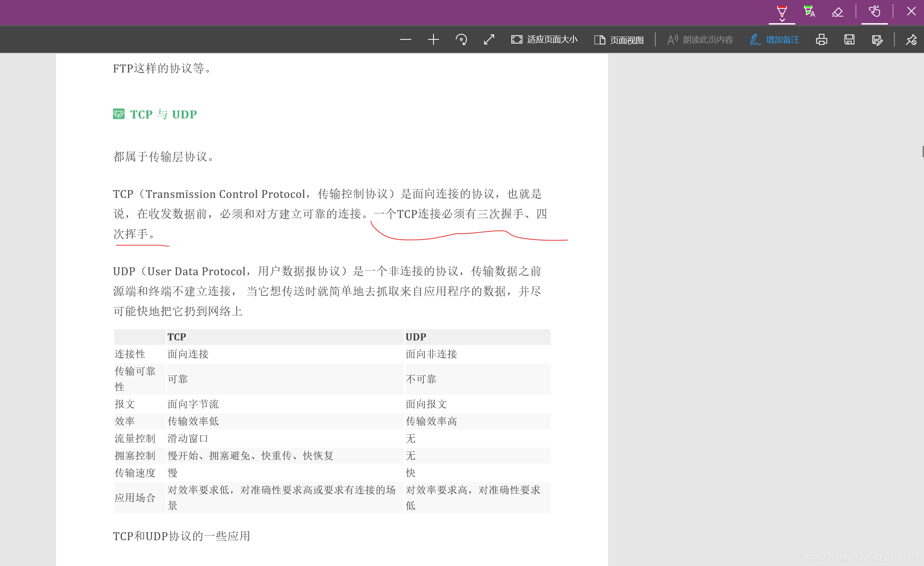Click the green icon beside TCP 与 UDP heading

click(x=119, y=114)
